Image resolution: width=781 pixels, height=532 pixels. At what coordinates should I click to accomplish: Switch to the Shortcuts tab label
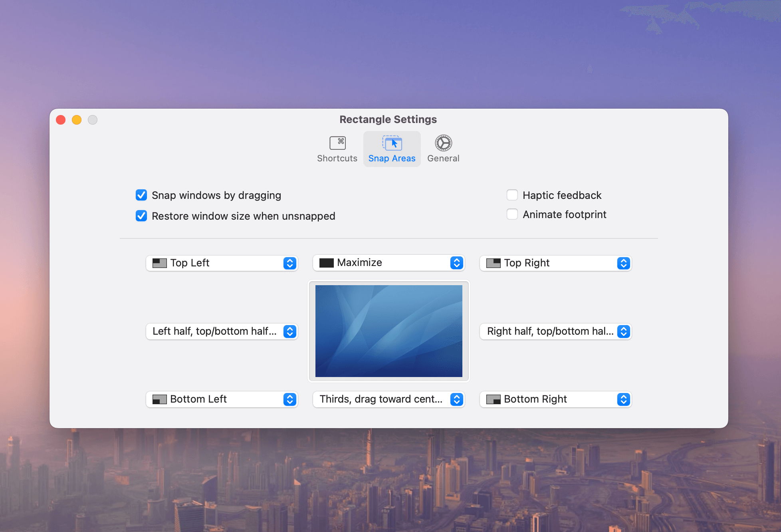337,159
